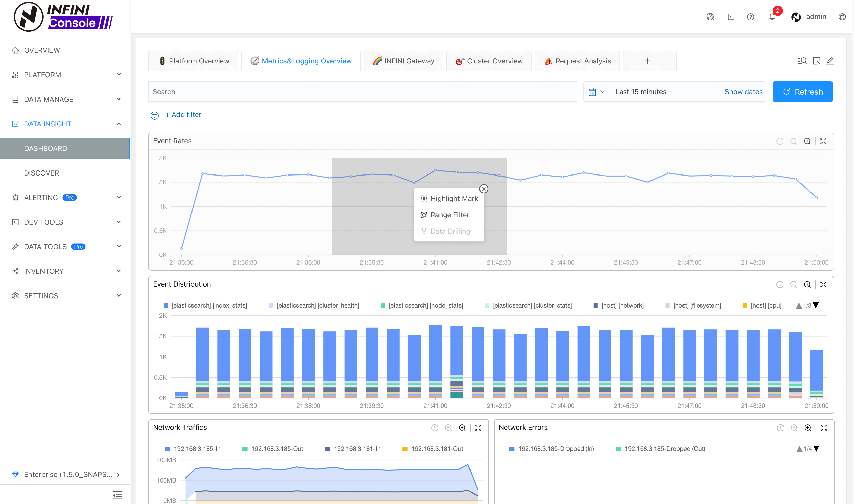854x504 pixels.
Task: Zoom in on the Network Errors chart
Action: click(808, 428)
